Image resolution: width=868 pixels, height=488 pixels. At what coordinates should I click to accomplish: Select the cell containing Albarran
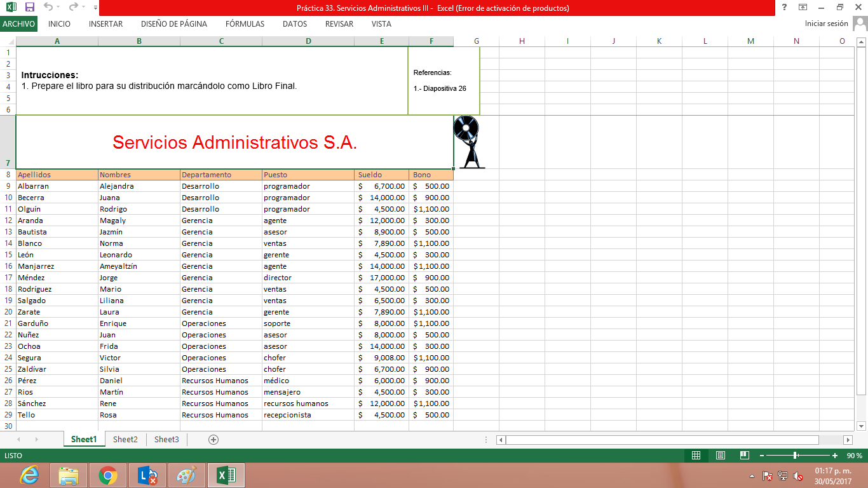pos(57,186)
